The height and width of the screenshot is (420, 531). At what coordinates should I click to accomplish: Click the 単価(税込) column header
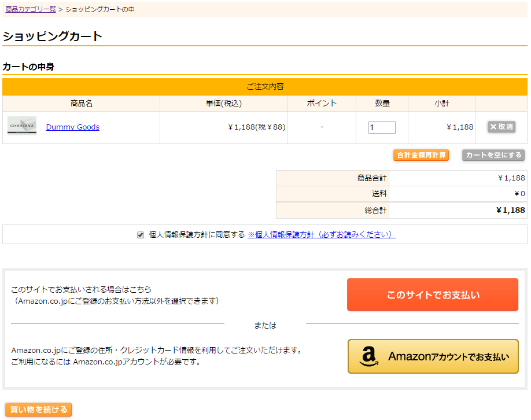[x=223, y=104]
